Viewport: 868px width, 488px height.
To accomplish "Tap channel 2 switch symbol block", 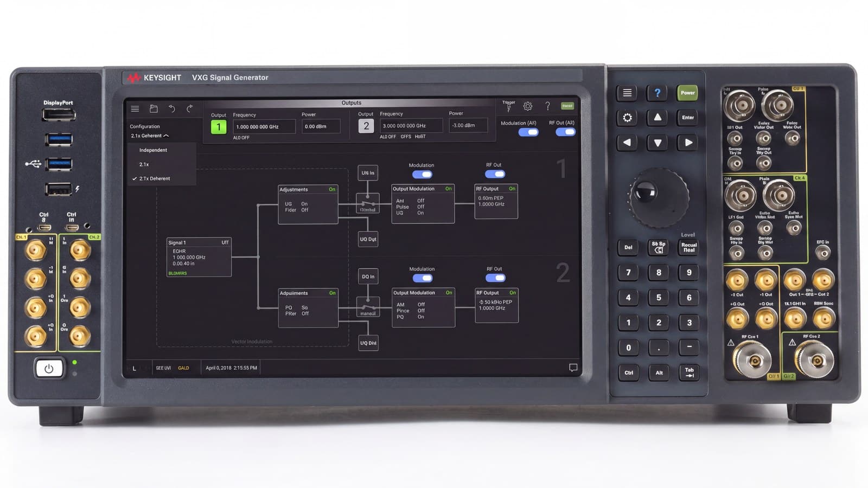I will coord(368,307).
